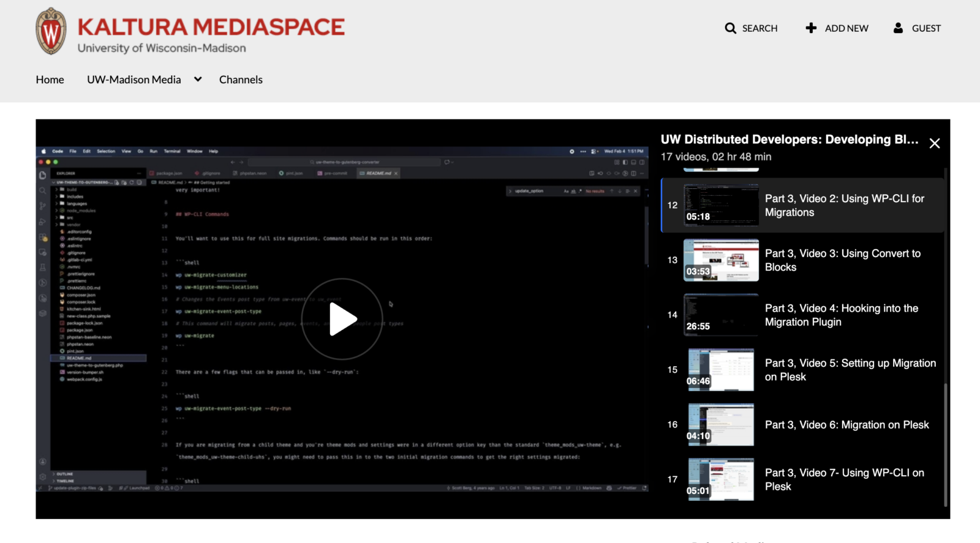The height and width of the screenshot is (543, 980).
Task: Click the playlist title UW Distributed Developers
Action: coord(790,140)
